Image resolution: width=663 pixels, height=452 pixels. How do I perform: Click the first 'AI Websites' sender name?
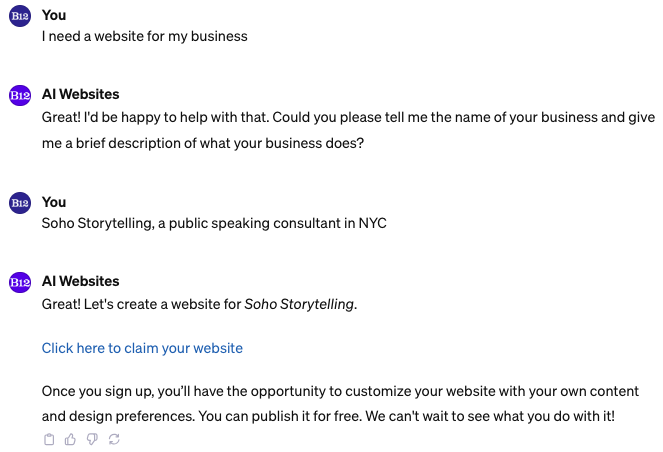point(80,94)
